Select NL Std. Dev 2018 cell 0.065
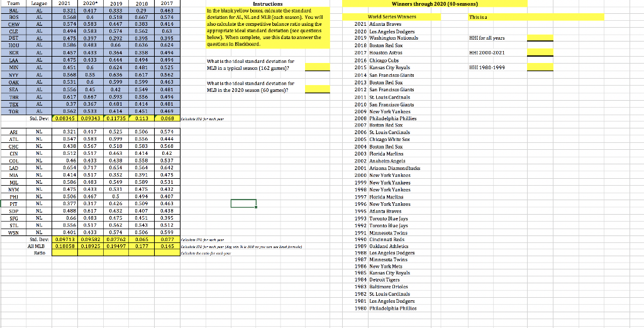Viewport: 644px width, 328px height. [x=141, y=239]
